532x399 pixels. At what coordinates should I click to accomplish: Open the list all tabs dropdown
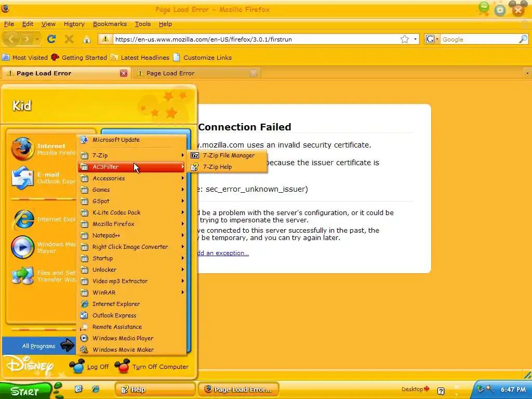pos(527,73)
